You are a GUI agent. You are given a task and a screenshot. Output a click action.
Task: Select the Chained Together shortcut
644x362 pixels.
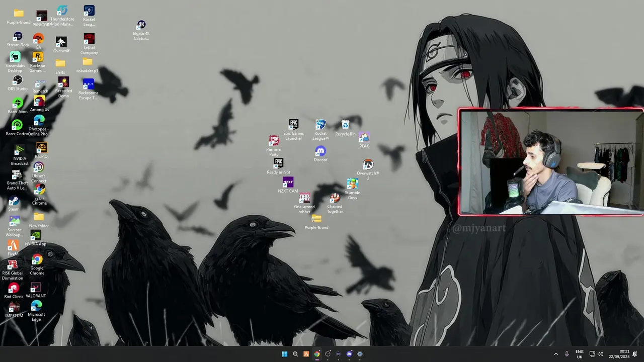[335, 203]
